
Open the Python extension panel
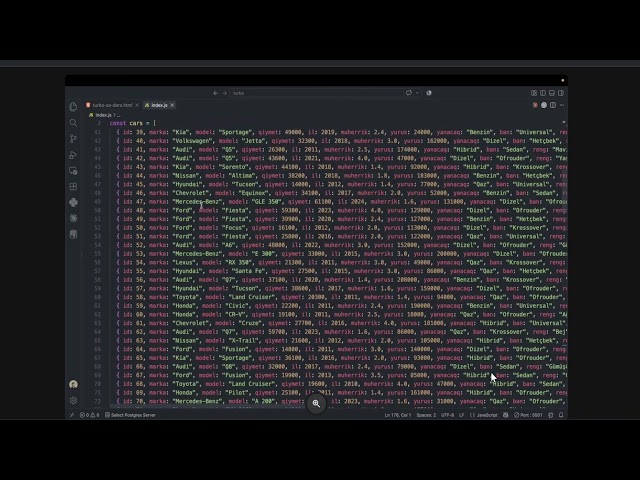(73, 202)
